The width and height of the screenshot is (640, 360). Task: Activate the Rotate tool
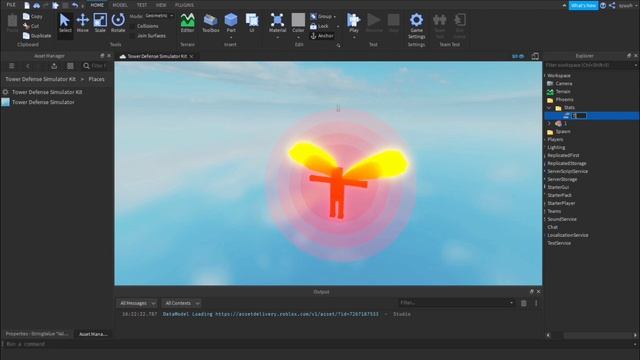pos(118,23)
